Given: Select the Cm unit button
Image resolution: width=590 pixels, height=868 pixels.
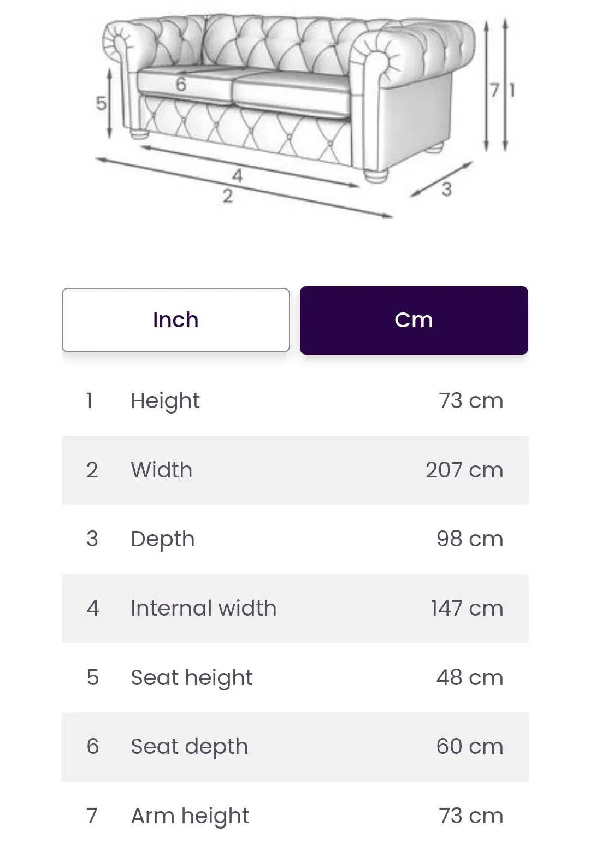Looking at the screenshot, I should pos(414,320).
